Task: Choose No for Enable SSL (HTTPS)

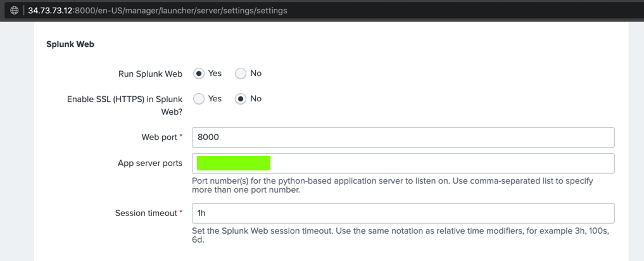Action: (x=241, y=99)
